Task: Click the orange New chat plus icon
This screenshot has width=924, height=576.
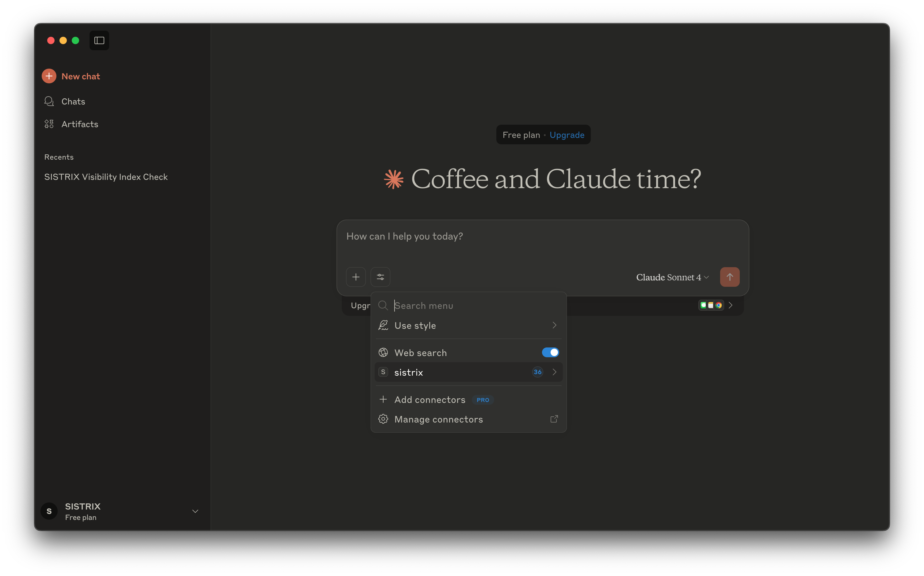Action: pyautogui.click(x=49, y=76)
